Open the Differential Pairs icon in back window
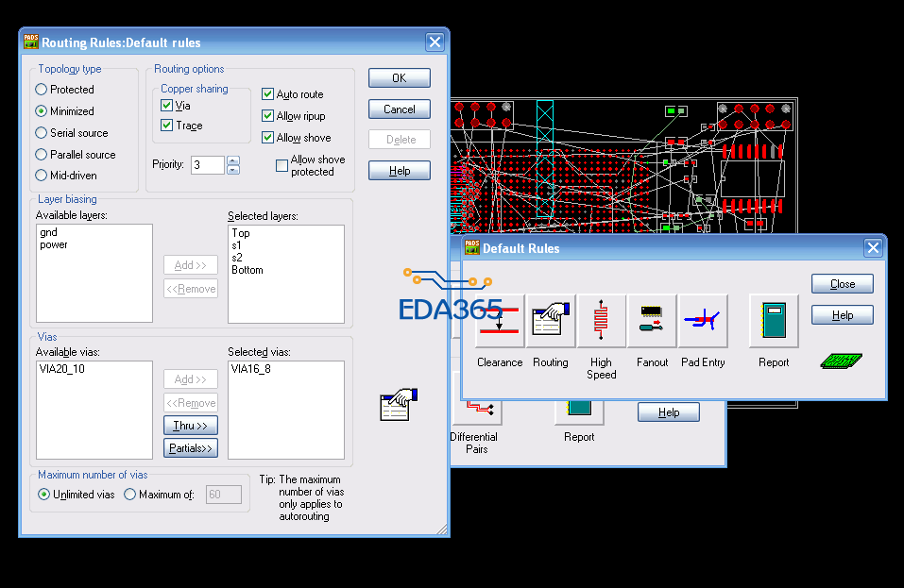Image resolution: width=904 pixels, height=588 pixels. pyautogui.click(x=477, y=412)
